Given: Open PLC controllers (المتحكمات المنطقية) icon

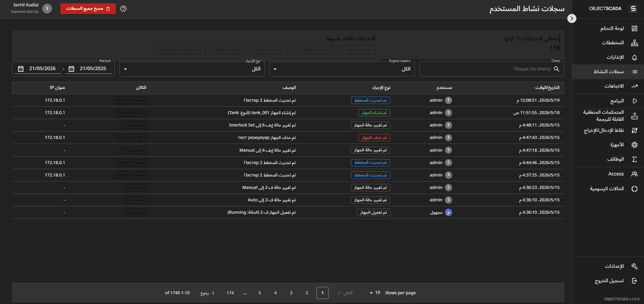Looking at the screenshot, I should [634, 116].
